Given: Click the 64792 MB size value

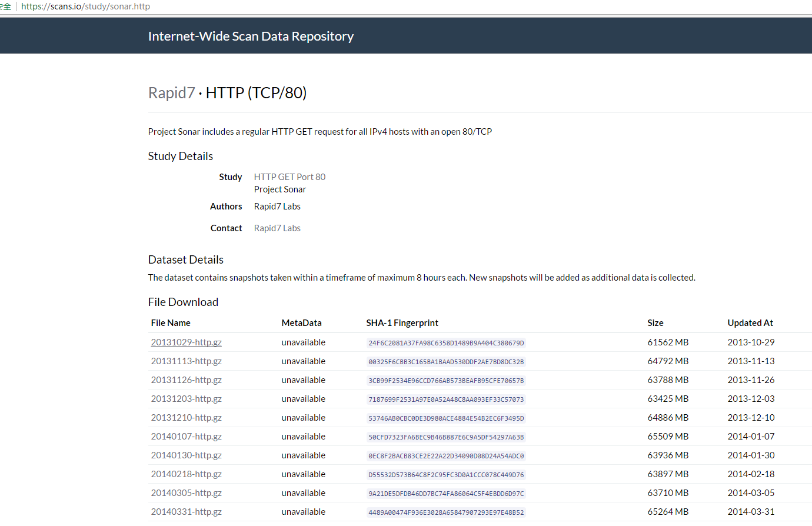Looking at the screenshot, I should click(x=668, y=361).
